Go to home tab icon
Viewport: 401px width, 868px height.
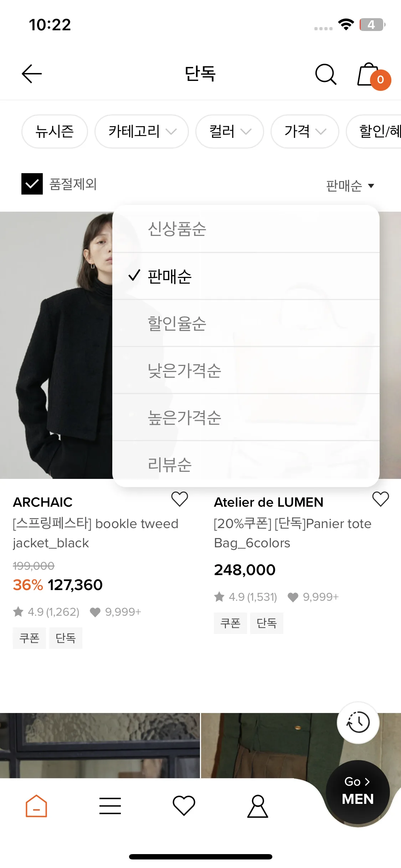pyautogui.click(x=36, y=806)
